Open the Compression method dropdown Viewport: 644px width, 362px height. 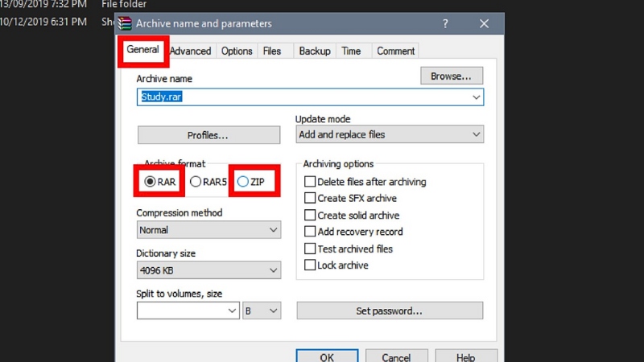[208, 230]
